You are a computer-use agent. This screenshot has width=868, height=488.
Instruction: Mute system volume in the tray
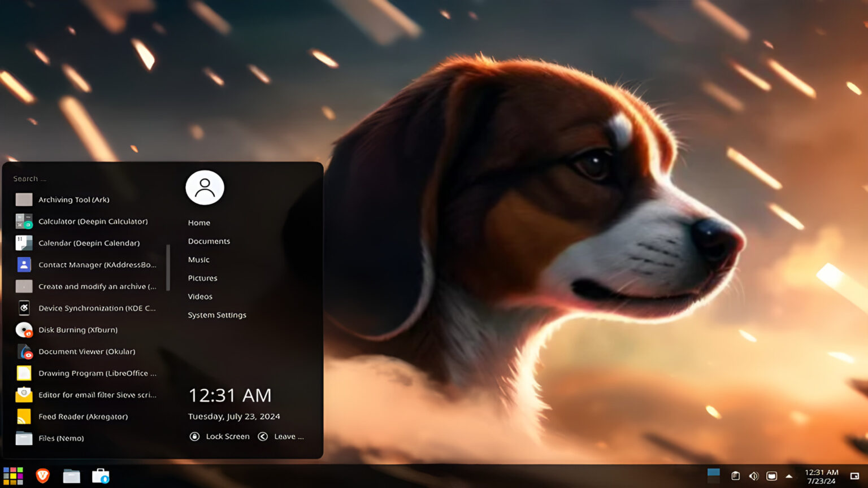tap(753, 476)
